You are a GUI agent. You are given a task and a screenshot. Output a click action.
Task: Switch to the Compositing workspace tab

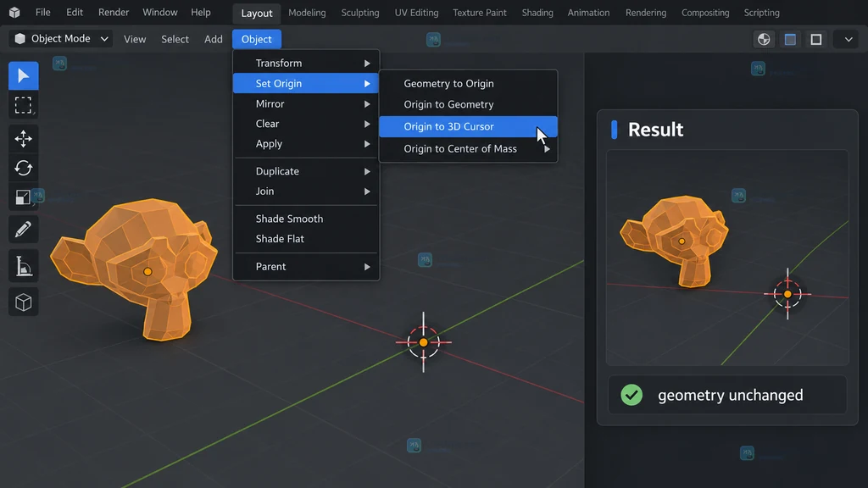point(705,13)
